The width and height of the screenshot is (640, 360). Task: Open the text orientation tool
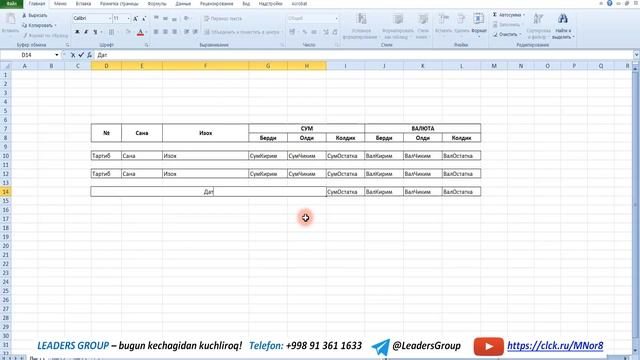[187, 18]
